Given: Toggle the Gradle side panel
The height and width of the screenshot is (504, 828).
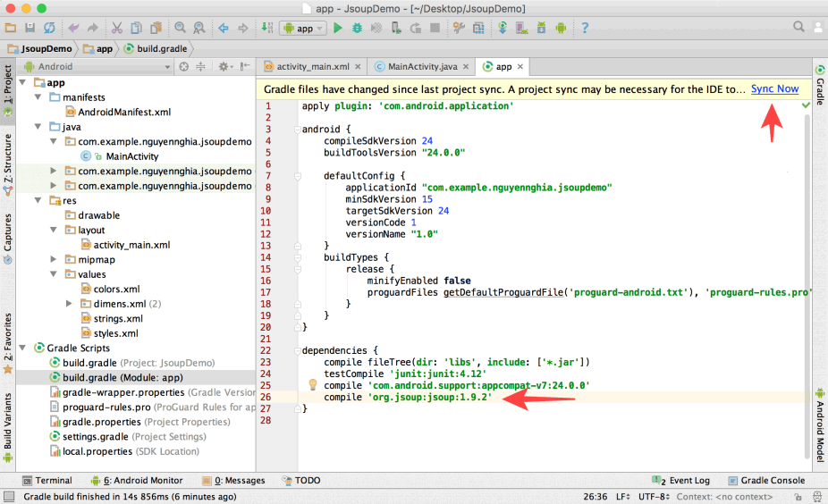Looking at the screenshot, I should (x=820, y=85).
